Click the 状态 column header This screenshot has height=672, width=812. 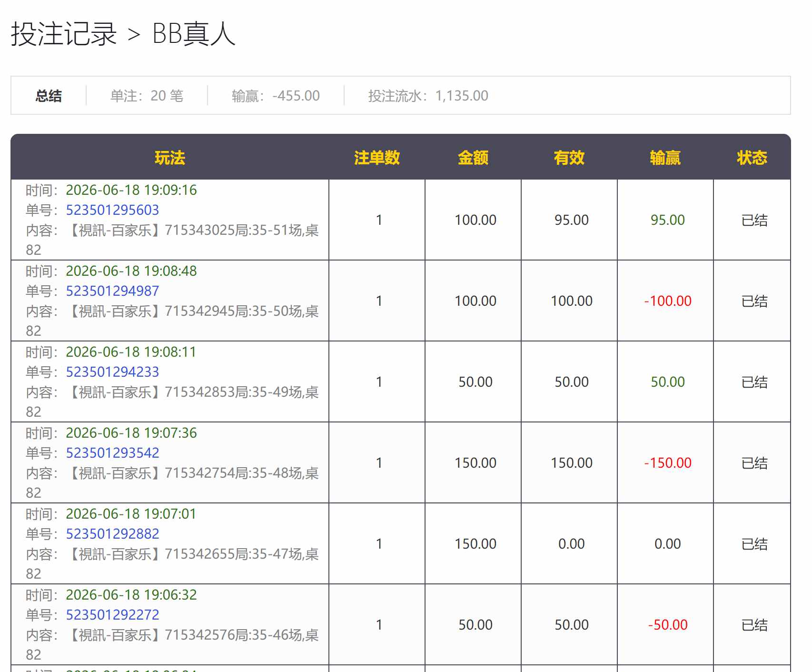(752, 158)
